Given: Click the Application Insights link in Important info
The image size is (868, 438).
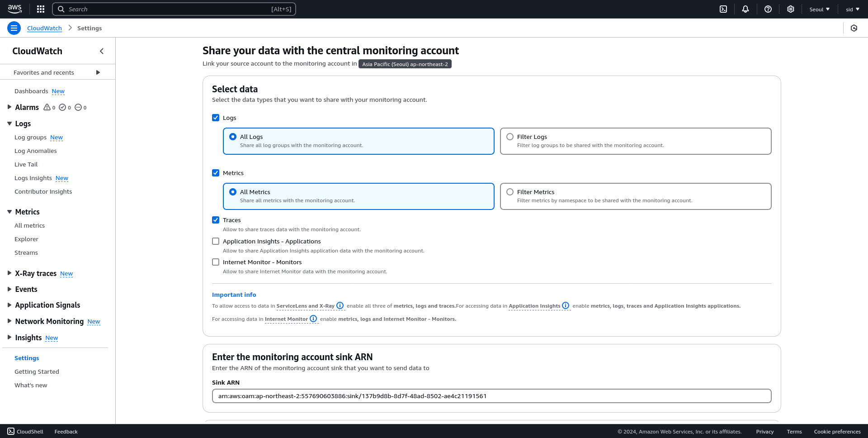Looking at the screenshot, I should [x=534, y=306].
